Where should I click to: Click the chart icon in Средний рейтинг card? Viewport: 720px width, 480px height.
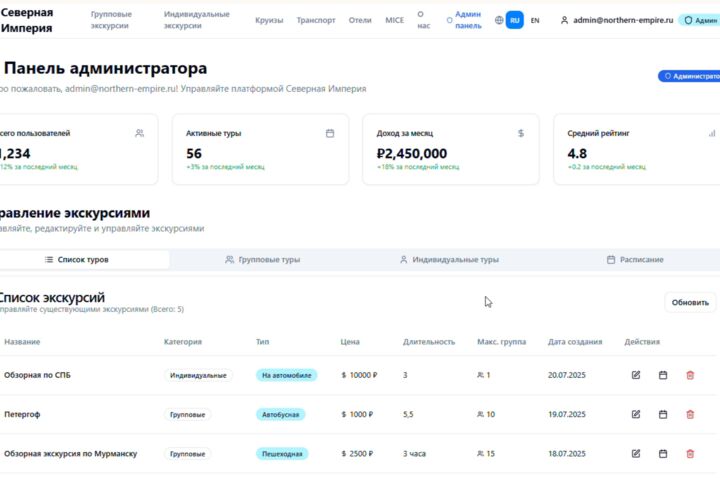(712, 133)
